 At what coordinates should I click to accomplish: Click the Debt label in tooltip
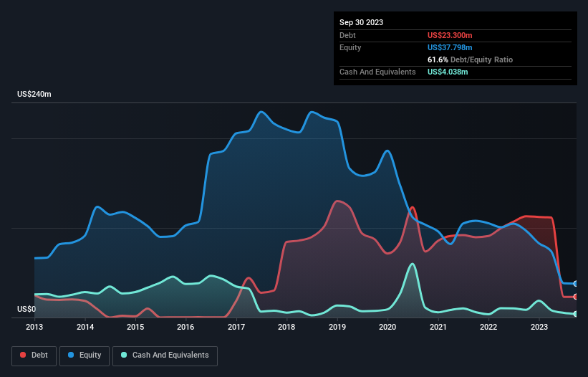347,35
